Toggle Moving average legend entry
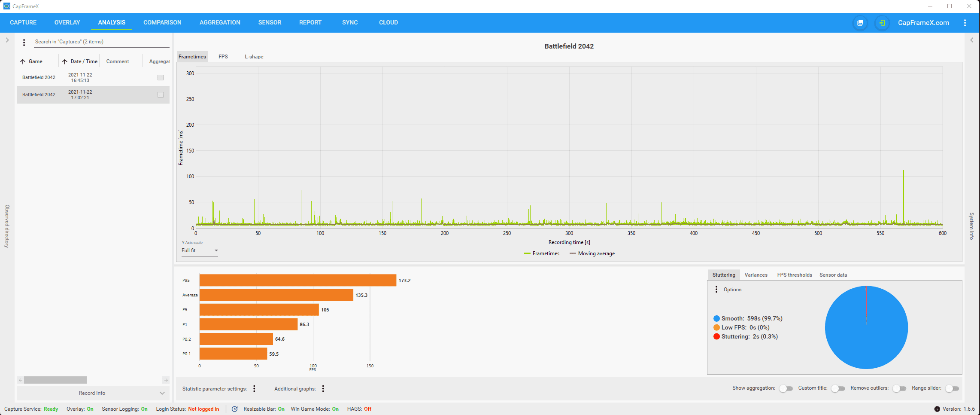980x415 pixels. [592, 253]
